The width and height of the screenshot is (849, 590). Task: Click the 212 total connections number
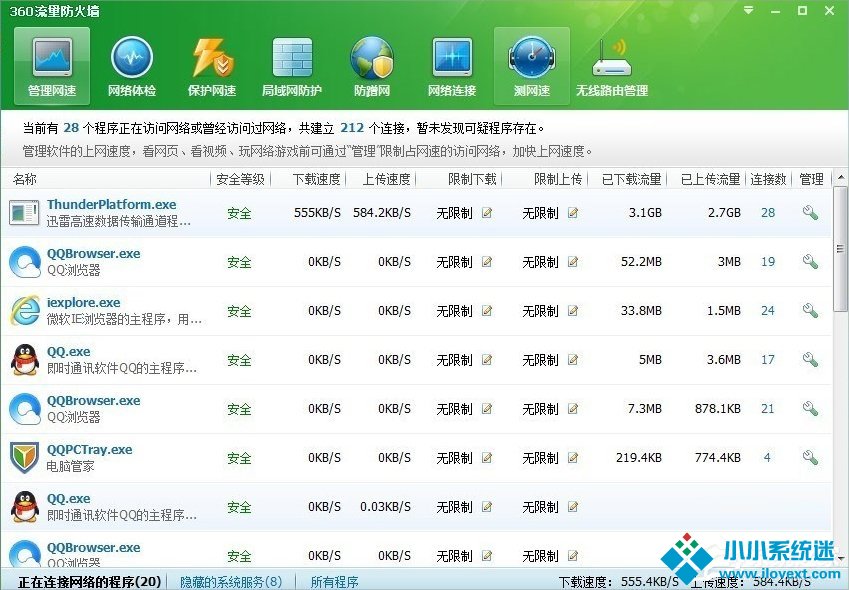[352, 128]
